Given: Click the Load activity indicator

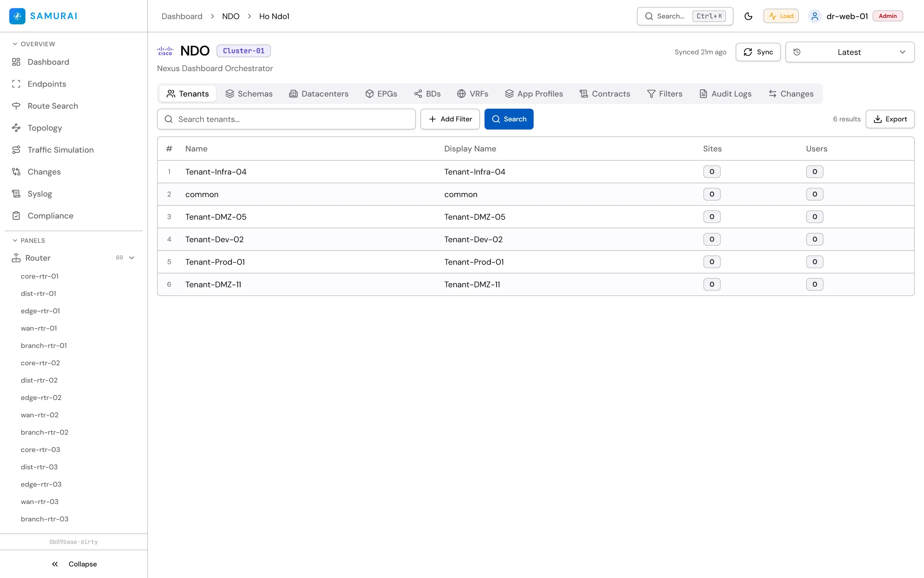Looking at the screenshot, I should pos(781,16).
